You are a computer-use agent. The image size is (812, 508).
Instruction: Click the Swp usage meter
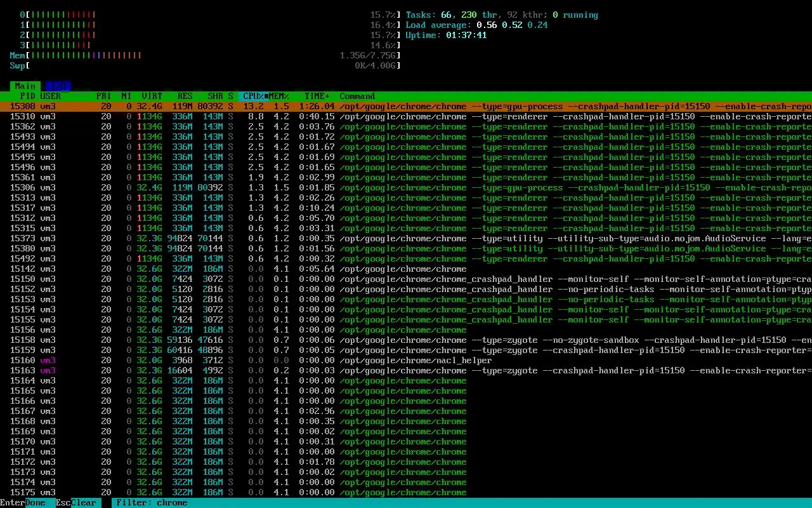tap(206, 65)
